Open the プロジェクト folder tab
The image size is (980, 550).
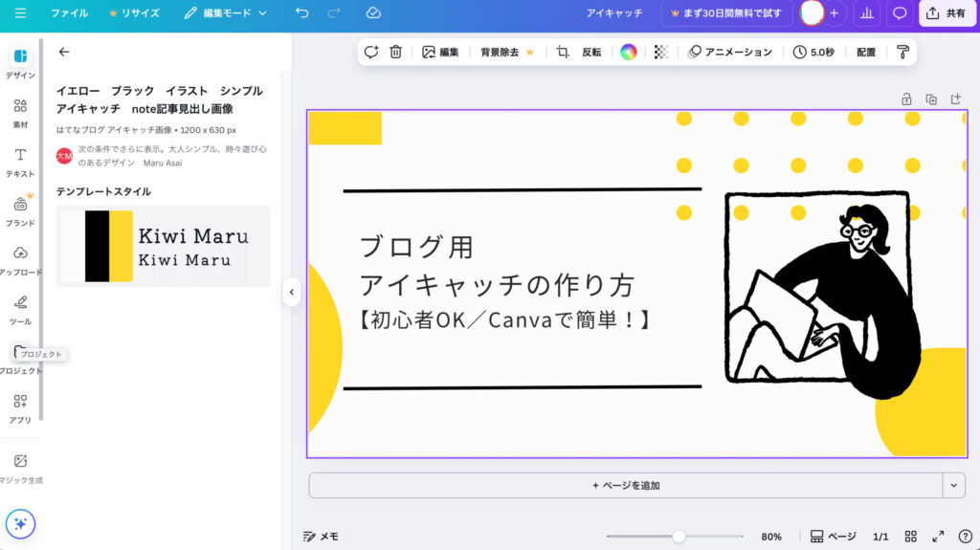pyautogui.click(x=20, y=360)
